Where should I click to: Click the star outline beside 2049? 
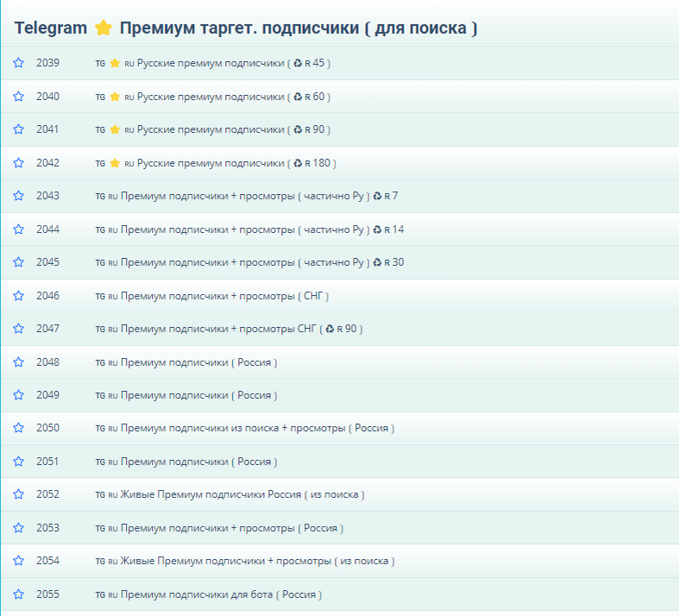tap(19, 395)
